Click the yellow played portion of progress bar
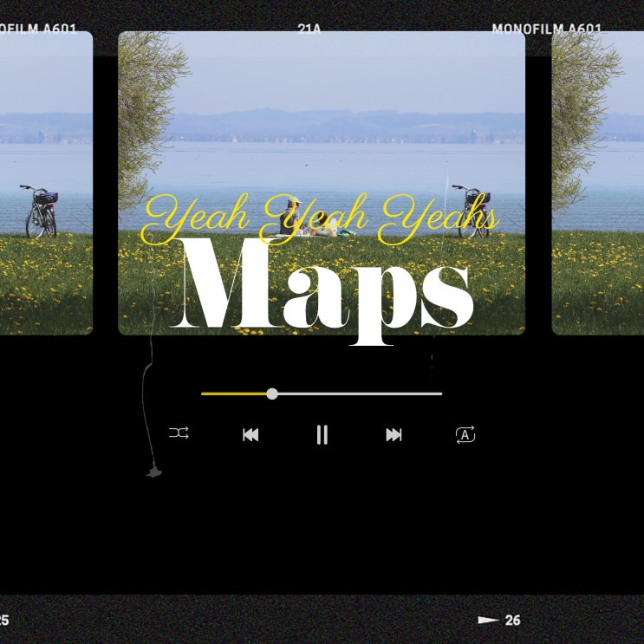This screenshot has height=644, width=644. click(234, 394)
